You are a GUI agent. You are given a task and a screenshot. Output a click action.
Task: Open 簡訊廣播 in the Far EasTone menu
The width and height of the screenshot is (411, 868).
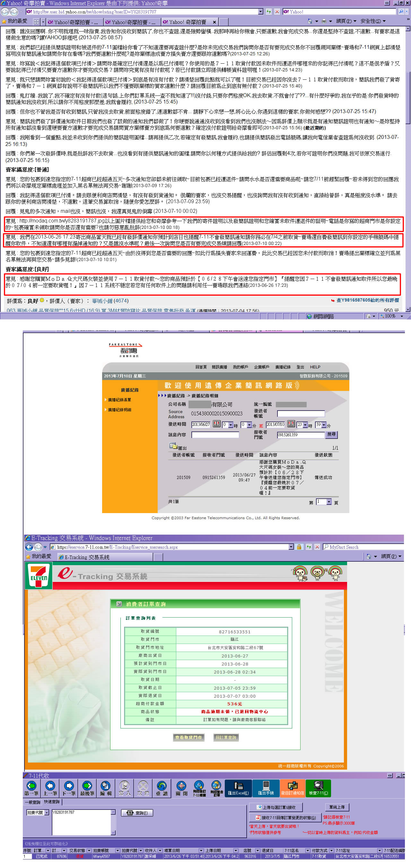pos(219,367)
